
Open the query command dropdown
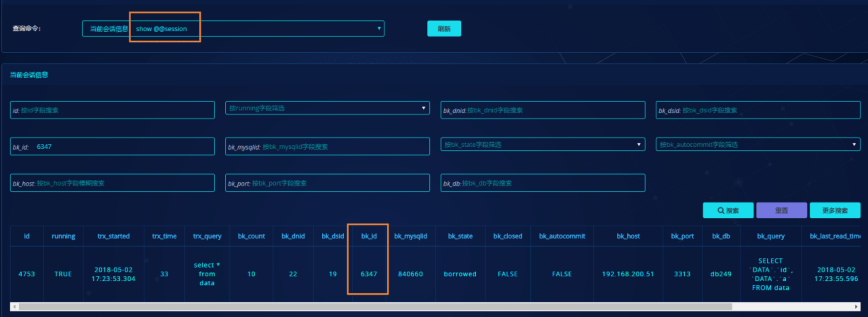233,29
